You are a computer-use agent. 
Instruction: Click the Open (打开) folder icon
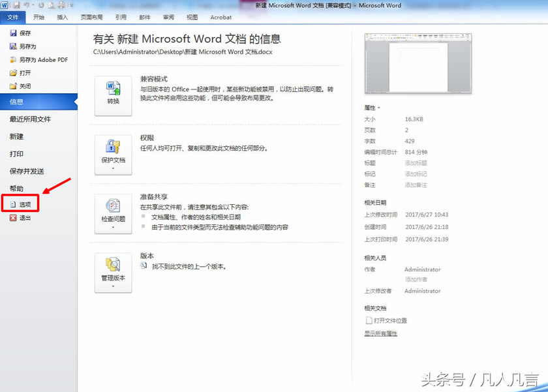[13, 73]
